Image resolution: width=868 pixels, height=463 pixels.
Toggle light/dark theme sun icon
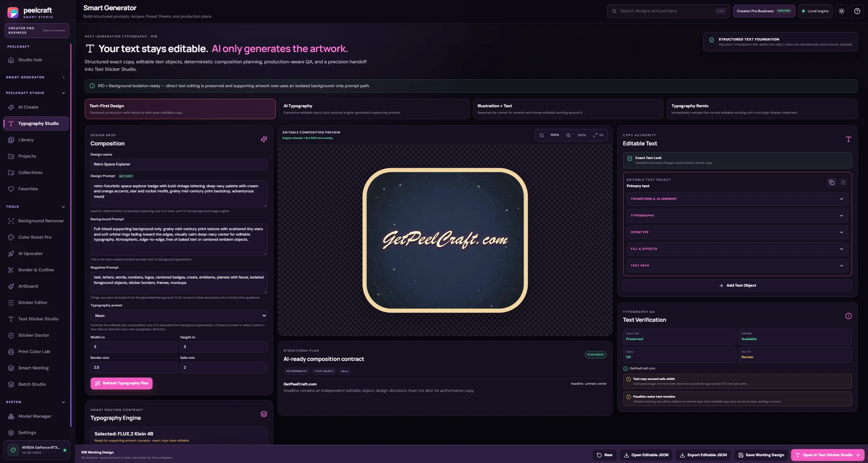(x=842, y=11)
